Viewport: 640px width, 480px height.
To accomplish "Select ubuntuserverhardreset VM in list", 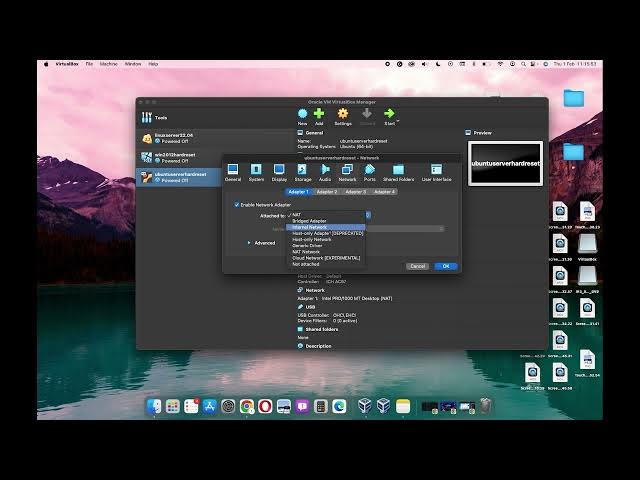I will [x=180, y=177].
